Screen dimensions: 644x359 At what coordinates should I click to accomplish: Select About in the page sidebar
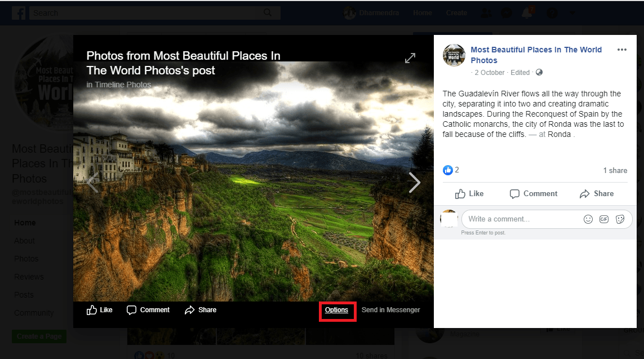pos(25,241)
